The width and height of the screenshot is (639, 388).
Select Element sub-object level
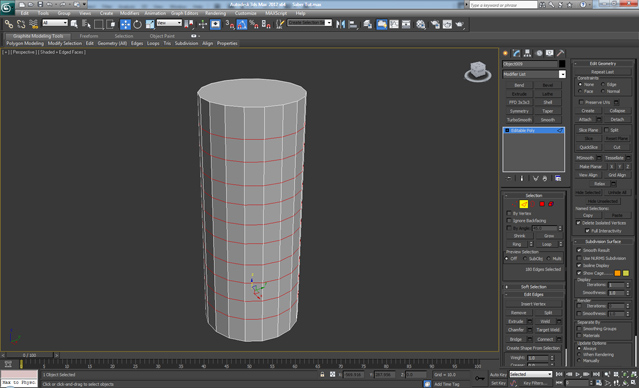pyautogui.click(x=551, y=204)
